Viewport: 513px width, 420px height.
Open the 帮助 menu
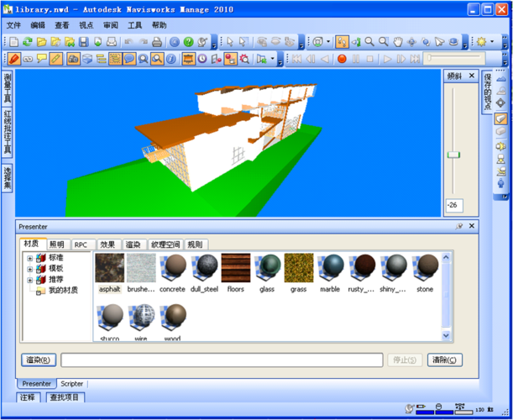tap(159, 25)
